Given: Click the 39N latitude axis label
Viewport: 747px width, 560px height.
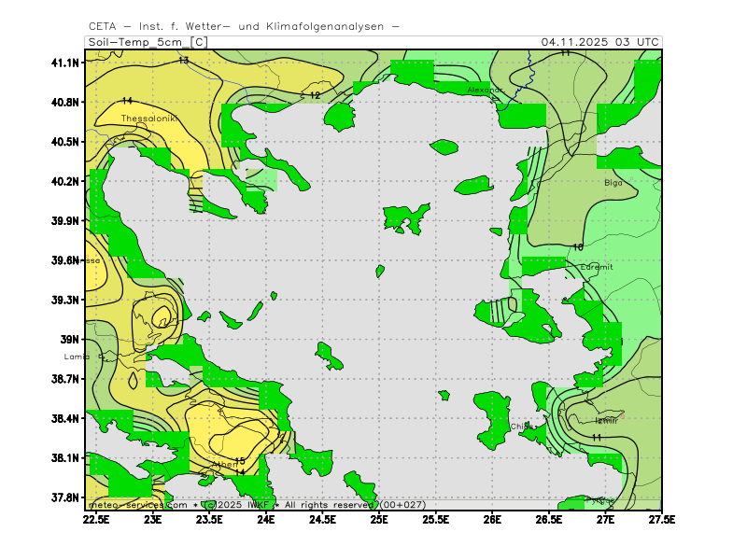Looking at the screenshot, I should (70, 340).
